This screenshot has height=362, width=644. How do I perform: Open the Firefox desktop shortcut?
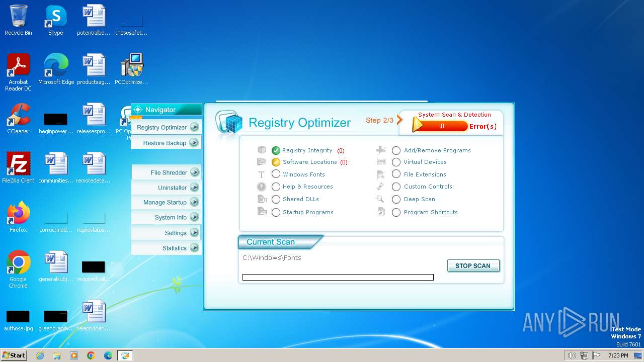tap(18, 217)
